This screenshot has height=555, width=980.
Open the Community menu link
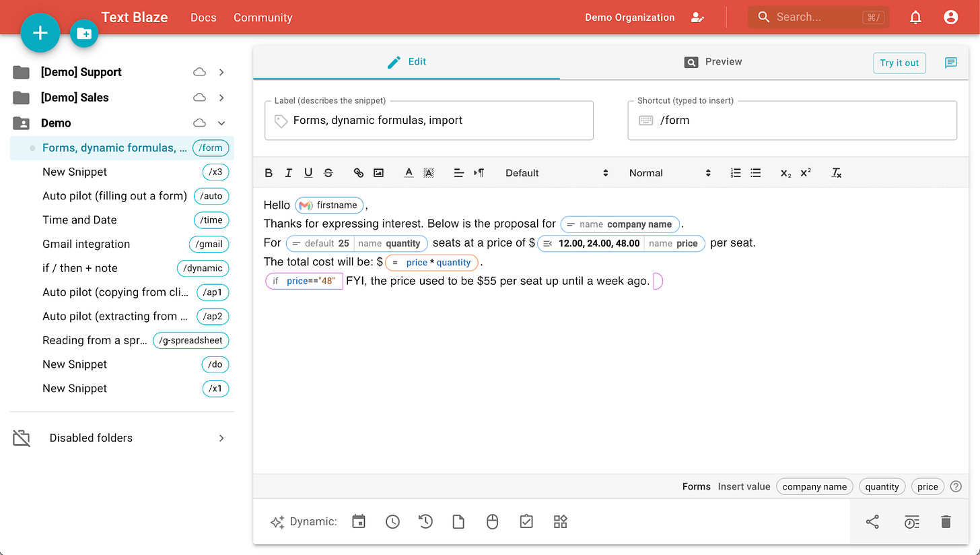[263, 18]
